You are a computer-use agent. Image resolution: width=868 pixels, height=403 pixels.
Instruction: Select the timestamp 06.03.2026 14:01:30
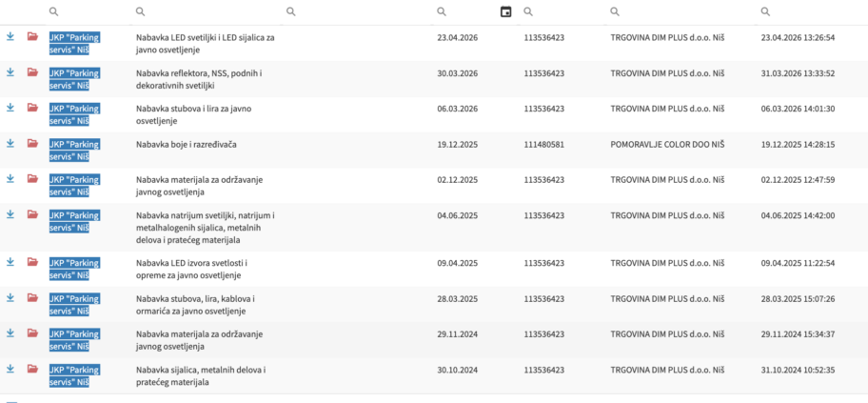click(798, 109)
